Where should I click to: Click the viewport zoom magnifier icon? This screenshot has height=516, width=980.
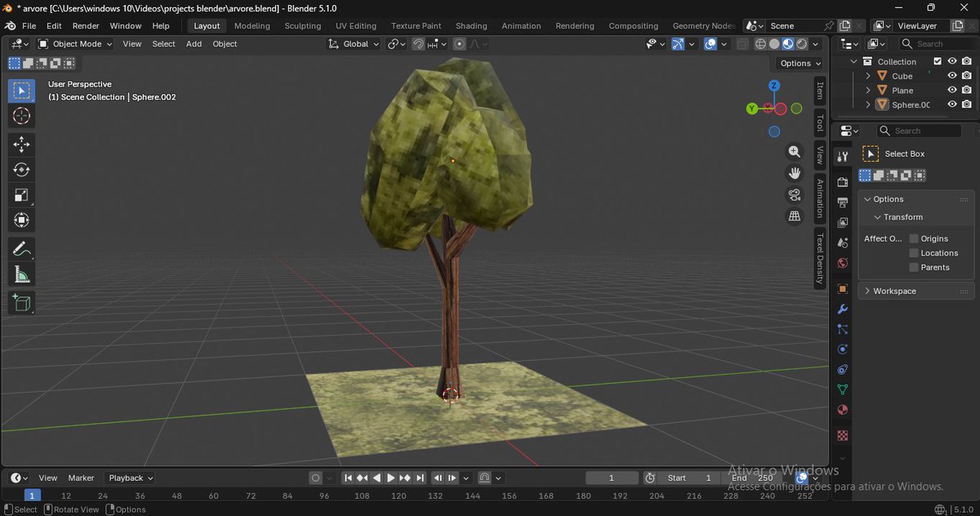coord(794,152)
